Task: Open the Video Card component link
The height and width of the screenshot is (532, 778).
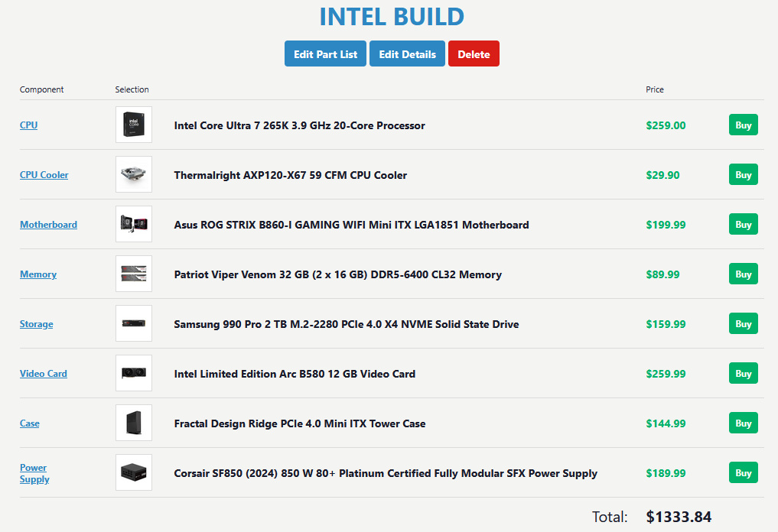Action: tap(43, 373)
